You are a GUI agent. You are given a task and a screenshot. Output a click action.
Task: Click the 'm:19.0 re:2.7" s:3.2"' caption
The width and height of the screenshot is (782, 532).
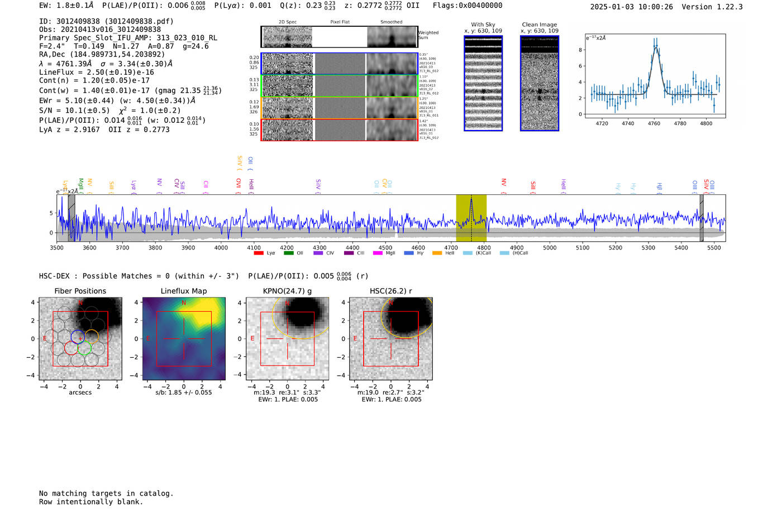(x=391, y=392)
